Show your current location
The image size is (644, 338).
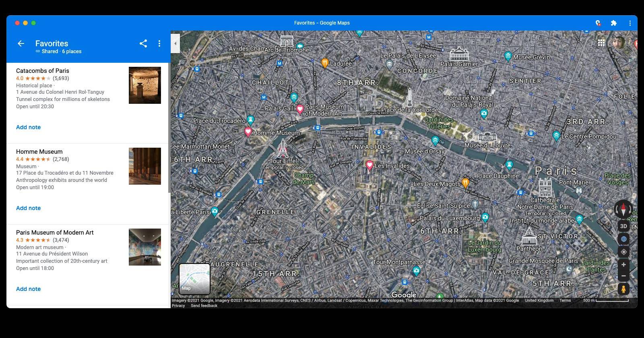(623, 252)
